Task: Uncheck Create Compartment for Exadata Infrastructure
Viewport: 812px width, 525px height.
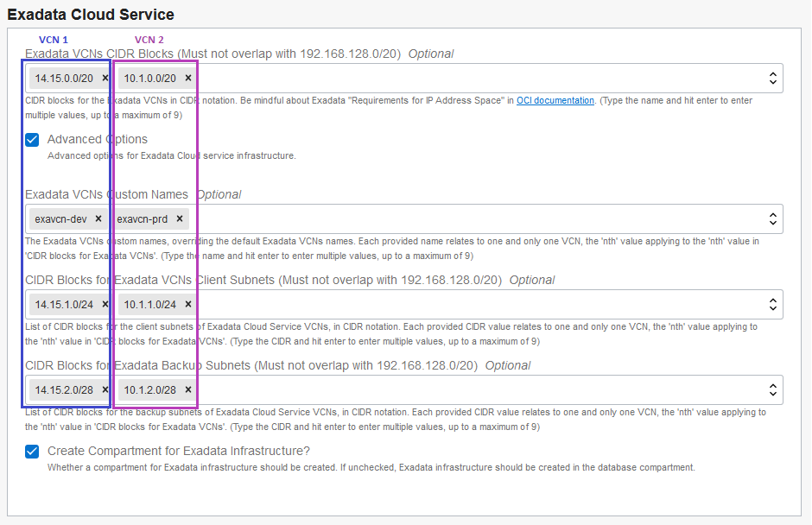Action: pos(32,451)
